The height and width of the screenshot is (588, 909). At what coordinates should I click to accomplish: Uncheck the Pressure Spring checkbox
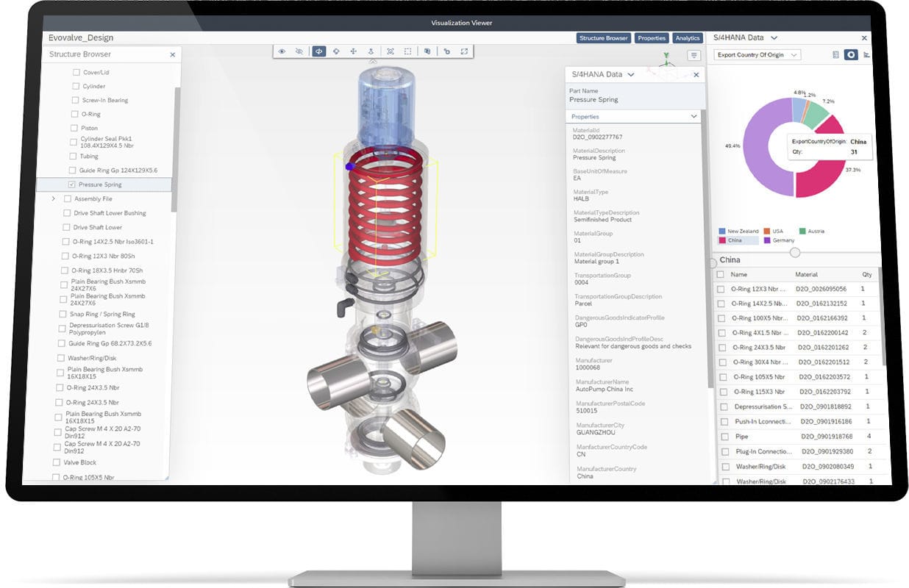(71, 184)
